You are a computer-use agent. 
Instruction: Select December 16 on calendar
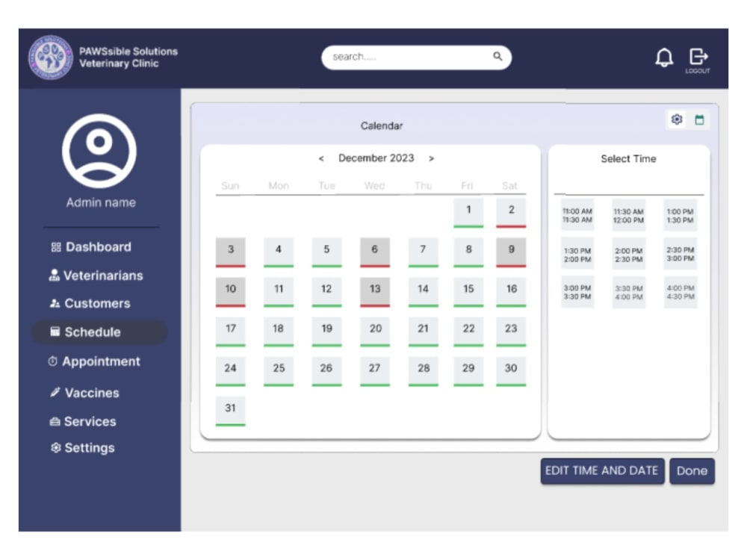pyautogui.click(x=511, y=291)
